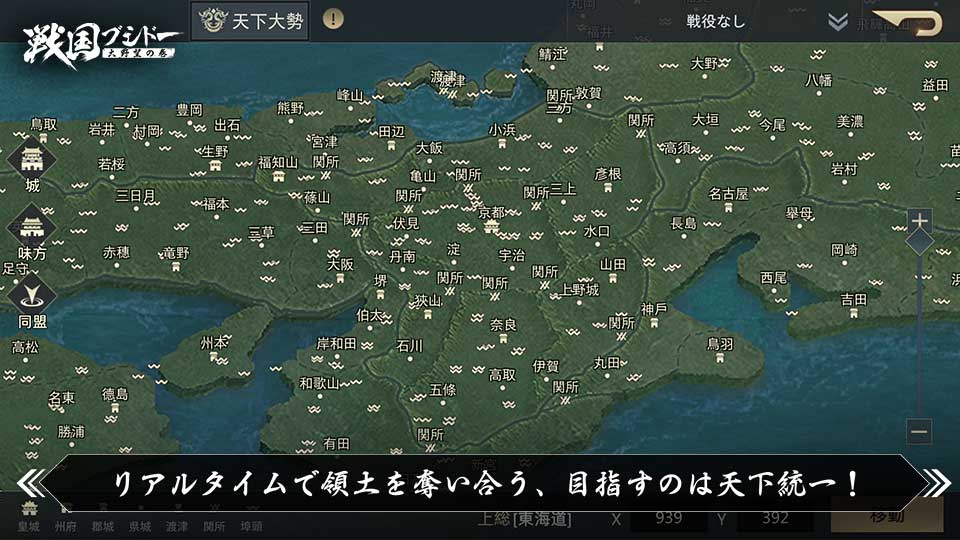The image size is (960, 540).
Task: Zoom in with the plus button
Action: coord(919,220)
